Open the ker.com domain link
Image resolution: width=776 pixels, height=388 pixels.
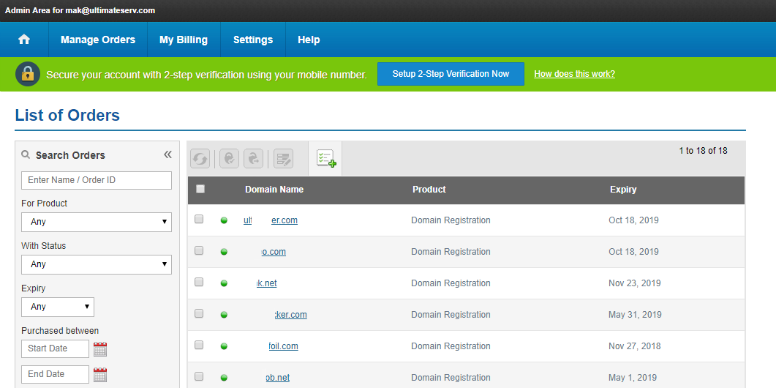291,315
